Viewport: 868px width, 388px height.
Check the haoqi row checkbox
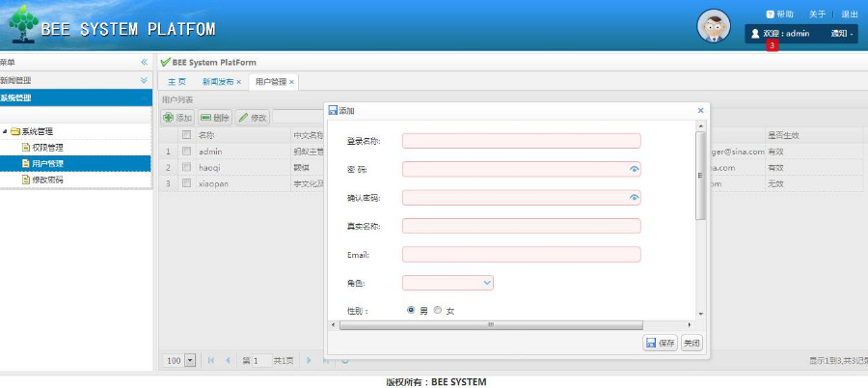click(x=186, y=167)
